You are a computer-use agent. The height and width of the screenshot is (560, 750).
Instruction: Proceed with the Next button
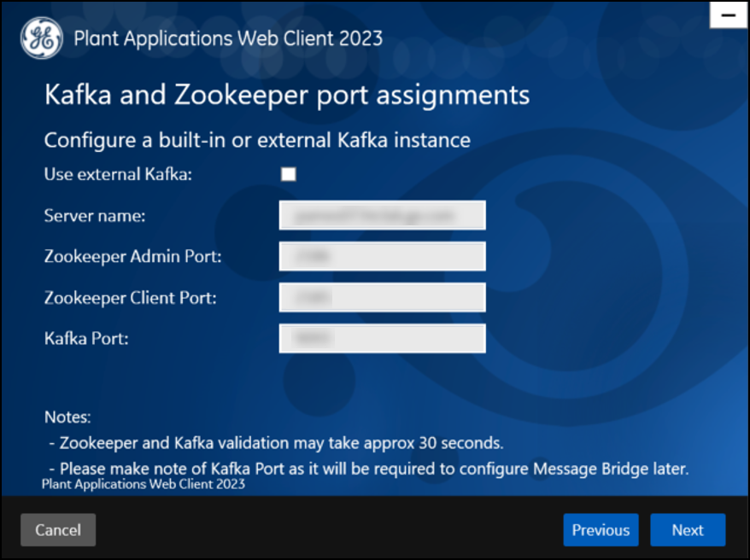[x=688, y=530]
